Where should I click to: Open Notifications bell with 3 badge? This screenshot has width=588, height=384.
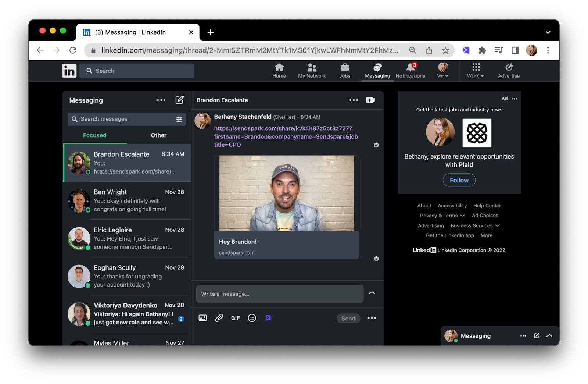point(410,71)
